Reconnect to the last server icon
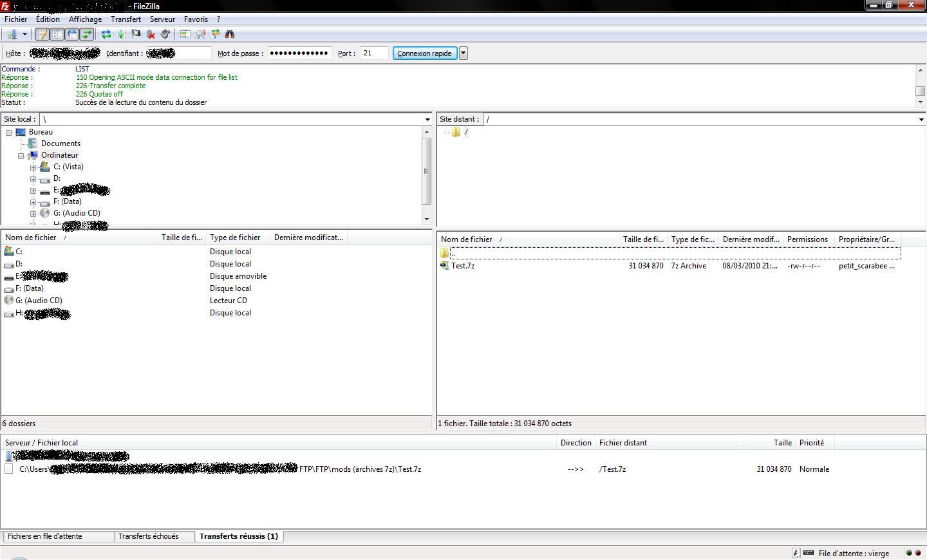Image resolution: width=927 pixels, height=560 pixels. coord(165,34)
